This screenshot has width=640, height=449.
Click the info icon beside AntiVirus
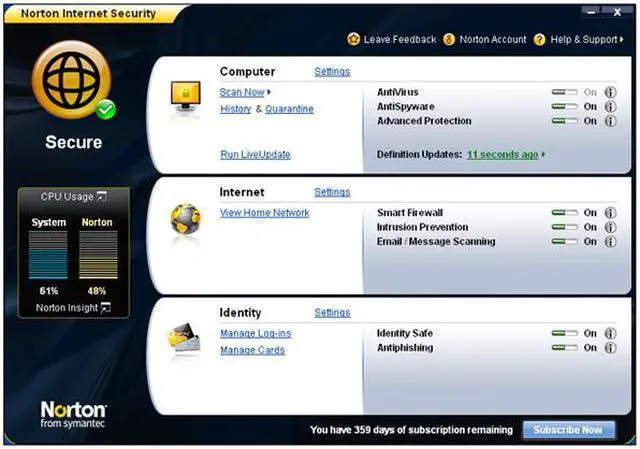(611, 93)
